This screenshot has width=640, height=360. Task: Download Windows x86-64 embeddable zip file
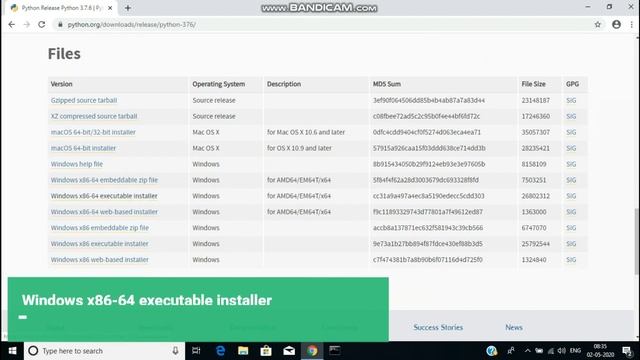click(104, 180)
